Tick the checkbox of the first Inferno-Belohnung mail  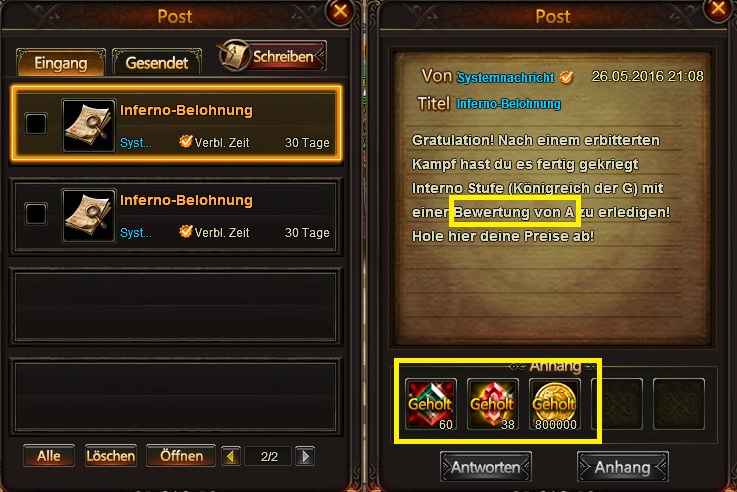36,124
